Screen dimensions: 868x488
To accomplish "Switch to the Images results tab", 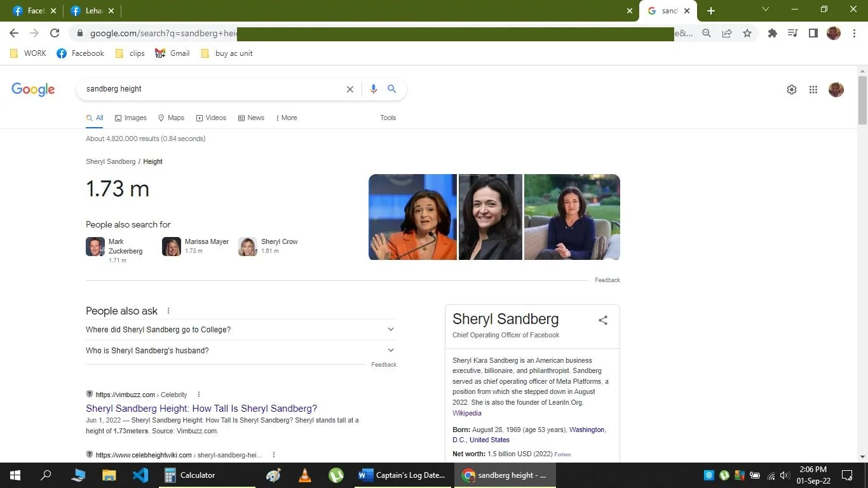I will tap(131, 118).
